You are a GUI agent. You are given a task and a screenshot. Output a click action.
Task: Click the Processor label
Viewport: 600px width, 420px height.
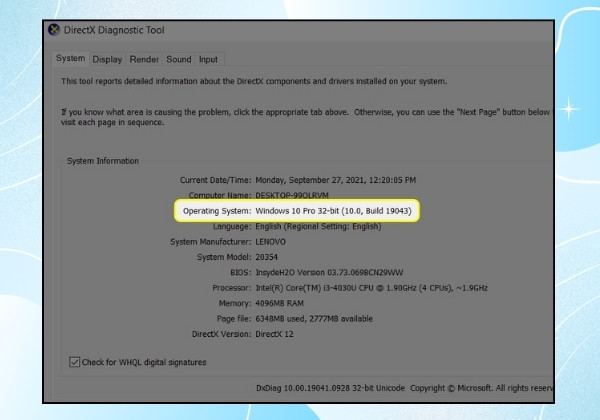(232, 288)
